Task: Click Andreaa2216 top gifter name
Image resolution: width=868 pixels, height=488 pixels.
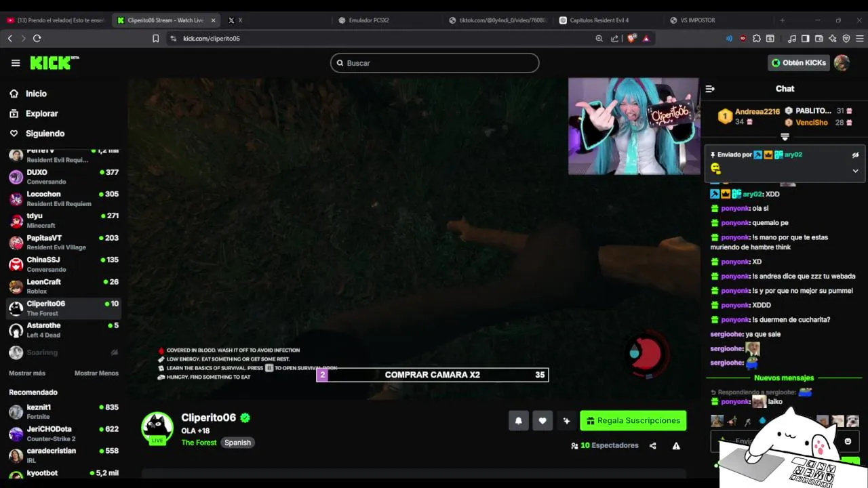Action: 757,112
